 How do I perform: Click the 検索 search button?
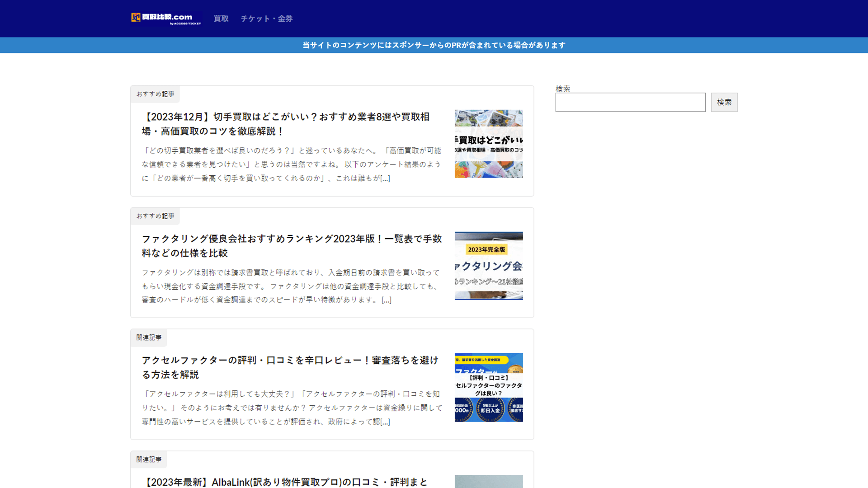724,102
